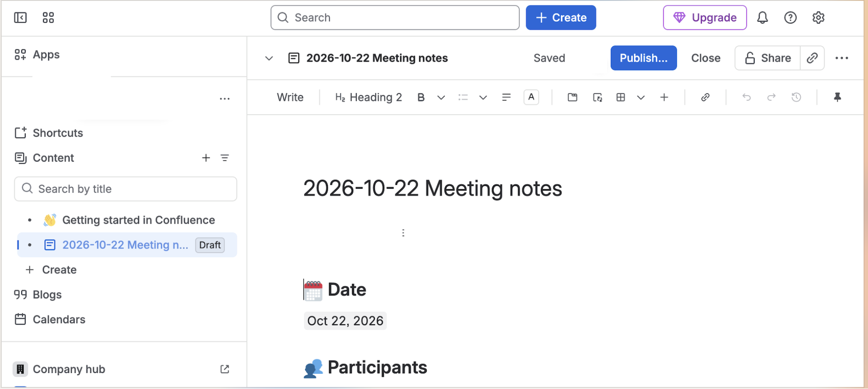The width and height of the screenshot is (868, 389).
Task: Click the page type icon in the header
Action: (x=294, y=58)
